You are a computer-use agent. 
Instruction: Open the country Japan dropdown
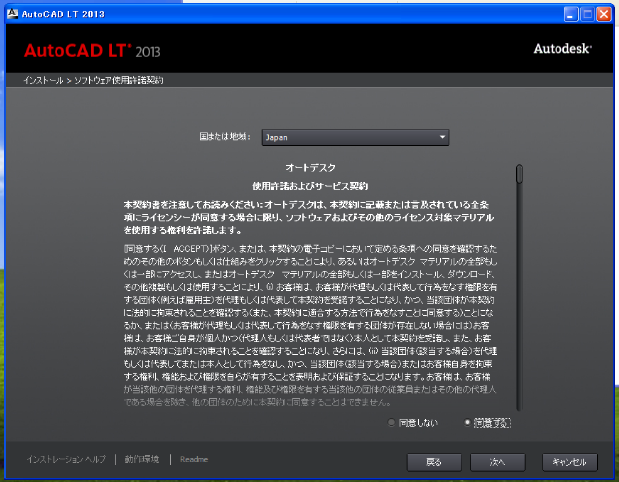(x=355, y=137)
